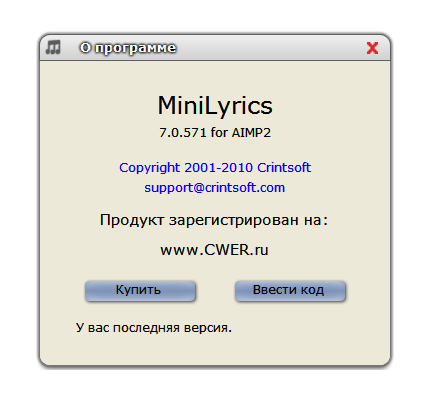The image size is (438, 415).
Task: Open the support@crintsoft.com email link
Action: coord(215,188)
